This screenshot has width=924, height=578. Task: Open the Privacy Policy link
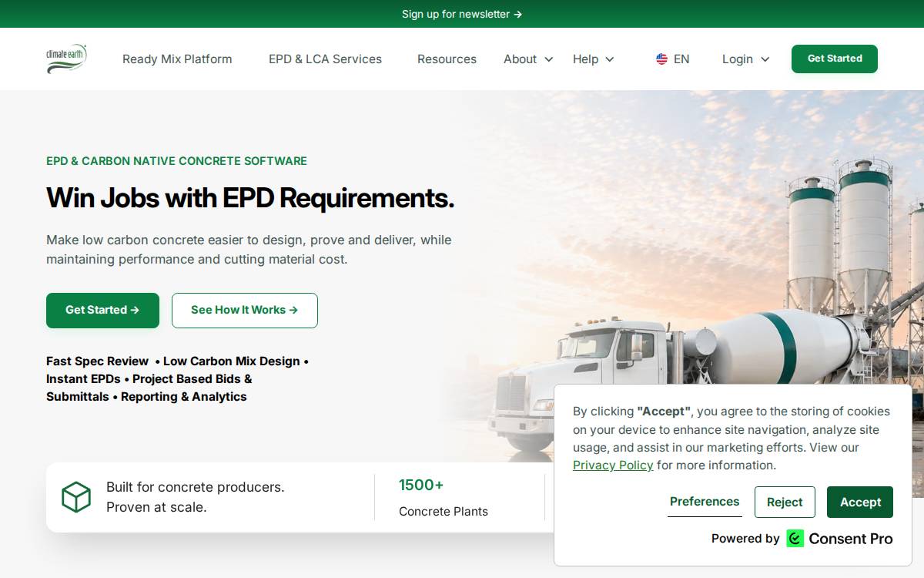pos(613,465)
